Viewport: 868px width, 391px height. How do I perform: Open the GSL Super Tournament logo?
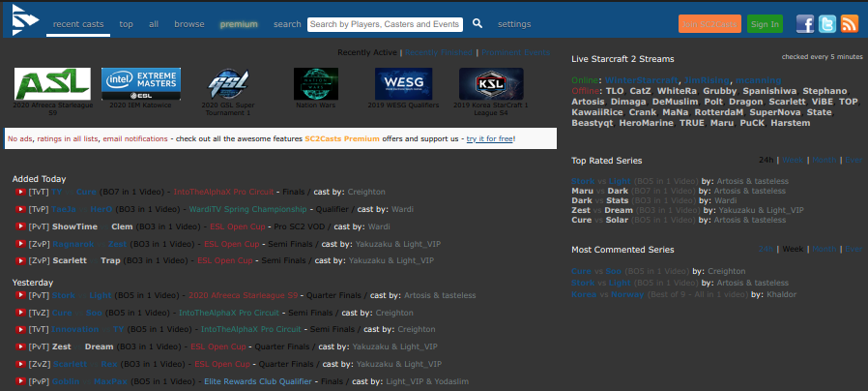[228, 84]
